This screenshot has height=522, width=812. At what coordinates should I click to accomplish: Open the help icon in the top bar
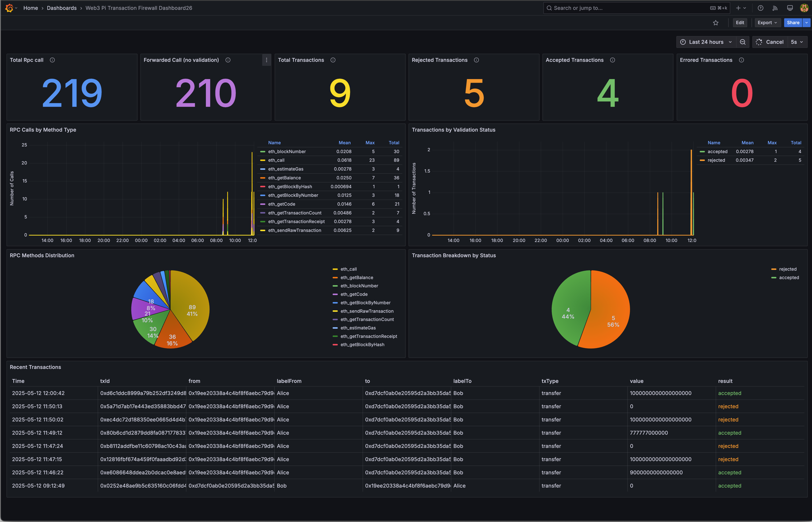[760, 8]
